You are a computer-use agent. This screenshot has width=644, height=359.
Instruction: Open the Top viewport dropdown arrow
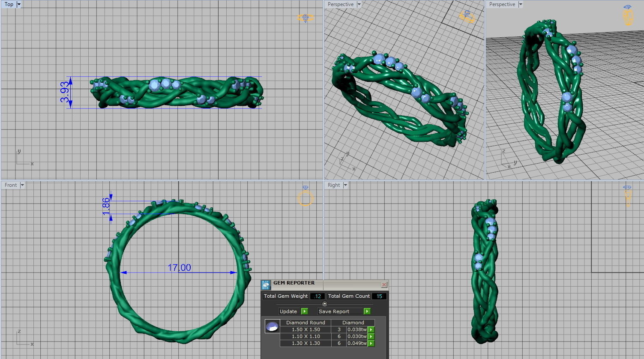tap(19, 4)
